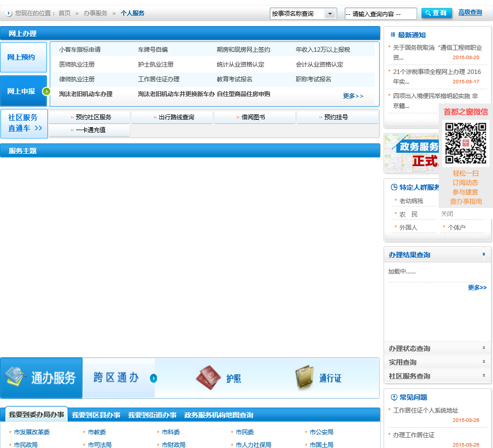Open 车牌号自编 link
Viewport: 493px width, 448px height.
click(153, 50)
